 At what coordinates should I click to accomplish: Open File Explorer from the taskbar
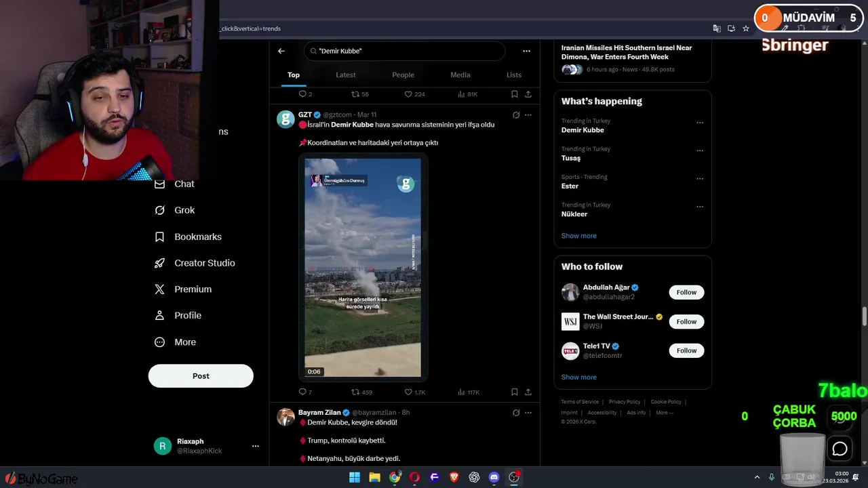point(374,477)
